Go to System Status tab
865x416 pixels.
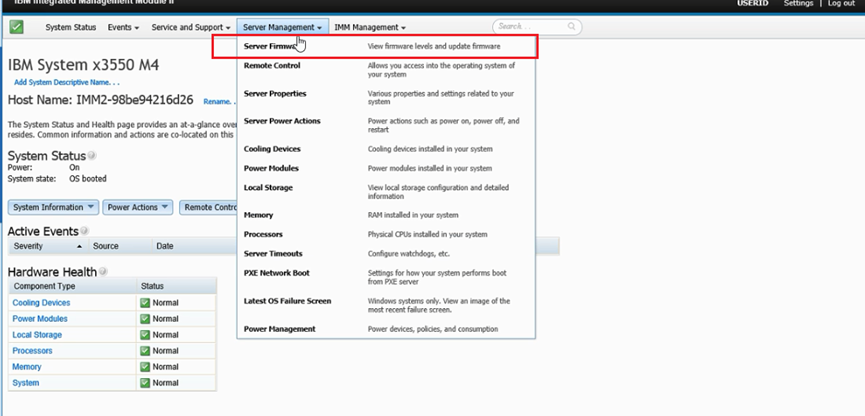tap(71, 27)
